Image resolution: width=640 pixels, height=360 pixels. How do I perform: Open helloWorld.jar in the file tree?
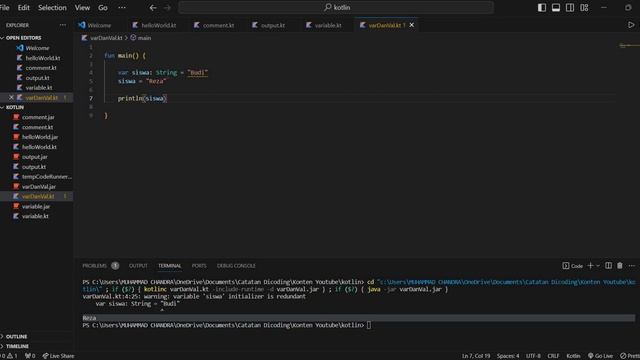(40, 137)
